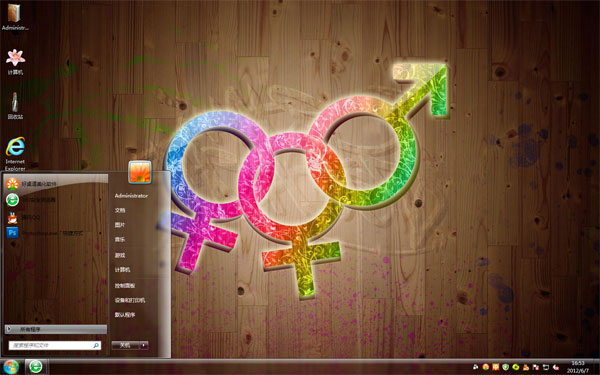Launch the QQ penguin app in Start menu
600x375 pixels.
12,217
